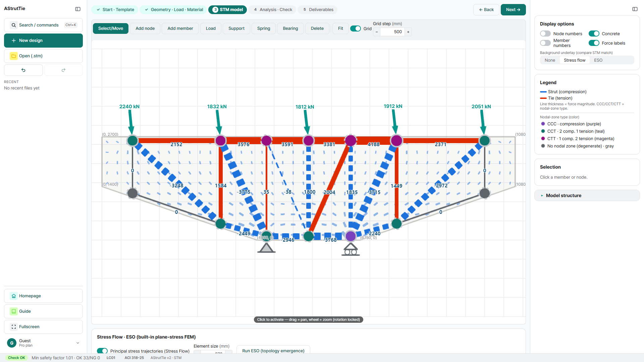The image size is (644, 362).
Task: Fit the model to view
Action: point(340,28)
